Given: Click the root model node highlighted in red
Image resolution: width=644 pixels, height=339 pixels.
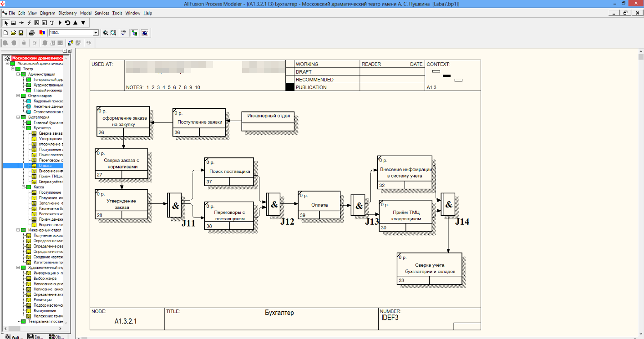Looking at the screenshot, I should click(37, 58).
